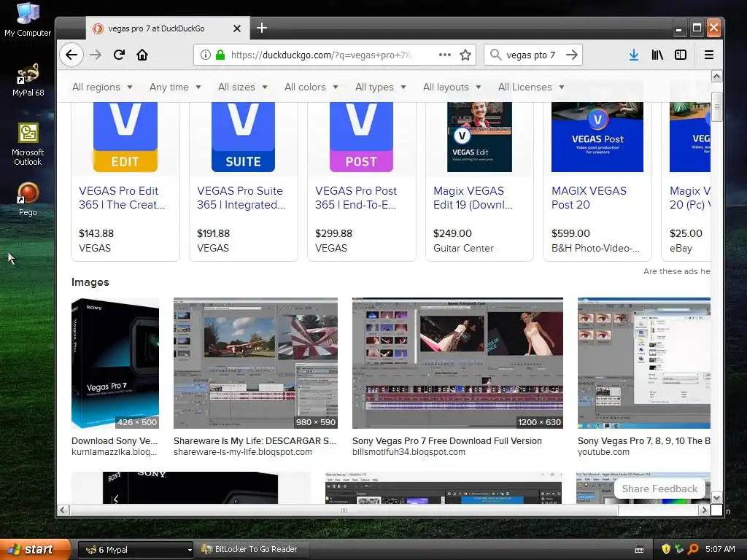The image size is (747, 560).
Task: Click the magnifier icon in system tray
Action: click(693, 549)
